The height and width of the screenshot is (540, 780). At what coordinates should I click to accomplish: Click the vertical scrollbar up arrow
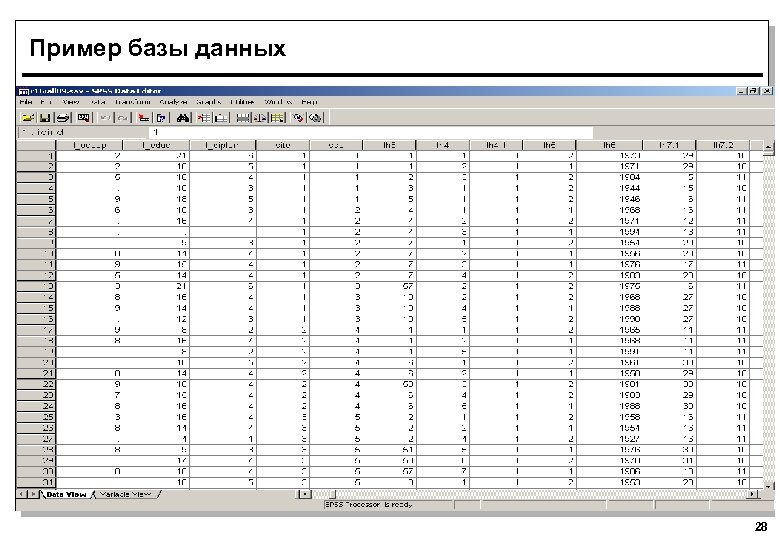769,146
